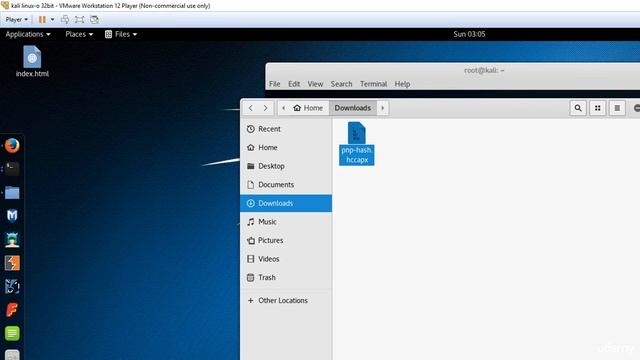Image resolution: width=640 pixels, height=360 pixels.
Task: Open terminal Help menu
Action: (x=402, y=84)
